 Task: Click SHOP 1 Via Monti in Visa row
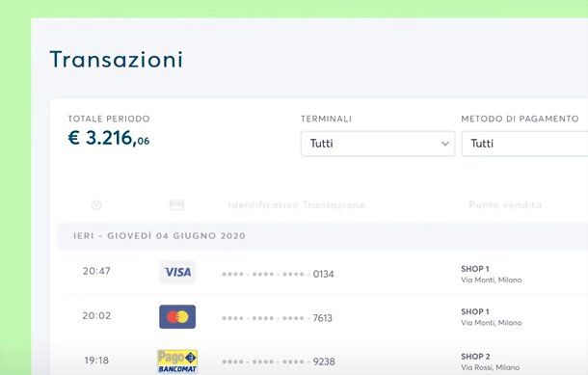pos(492,274)
